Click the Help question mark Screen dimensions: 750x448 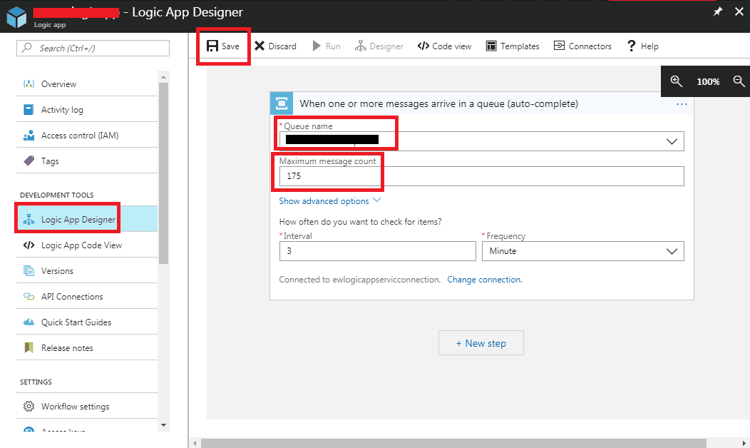[631, 46]
